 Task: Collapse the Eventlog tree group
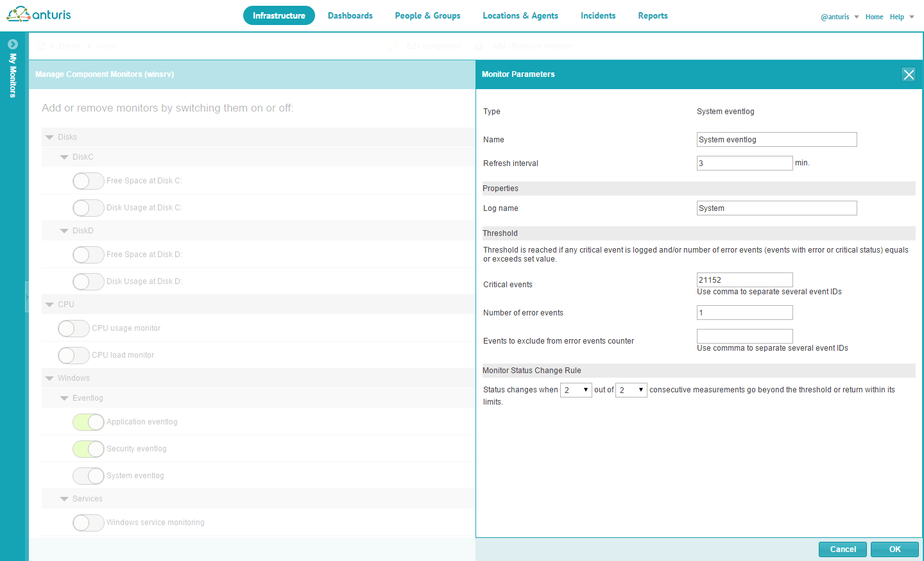click(64, 398)
